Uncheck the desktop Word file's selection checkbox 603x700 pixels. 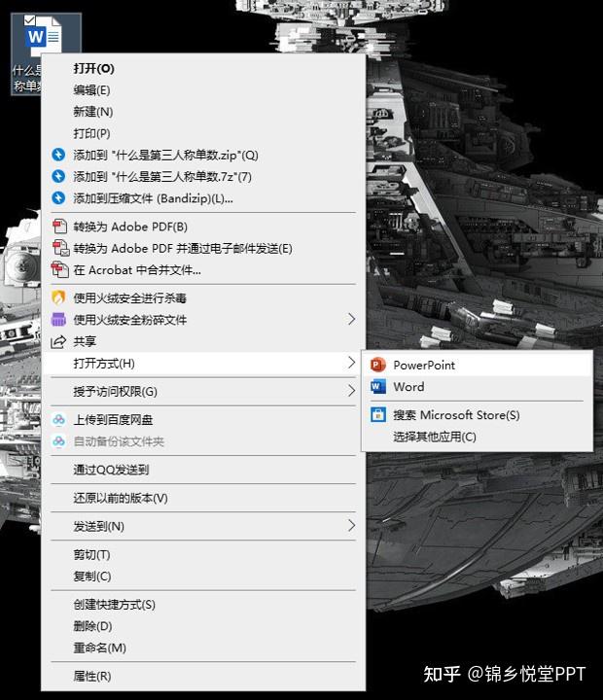[29, 20]
